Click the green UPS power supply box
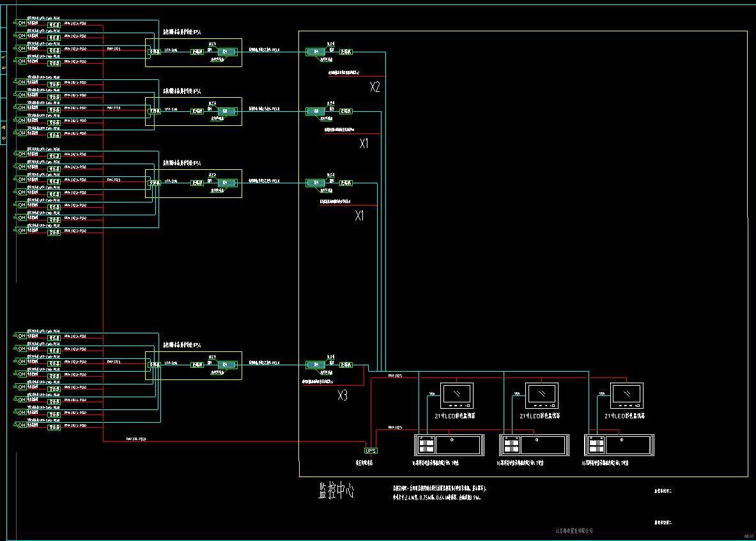This screenshot has height=541, width=756. tap(371, 450)
